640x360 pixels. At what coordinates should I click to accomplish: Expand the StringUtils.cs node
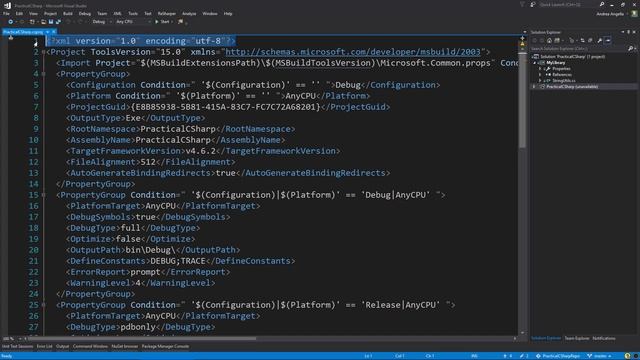pyautogui.click(x=540, y=81)
